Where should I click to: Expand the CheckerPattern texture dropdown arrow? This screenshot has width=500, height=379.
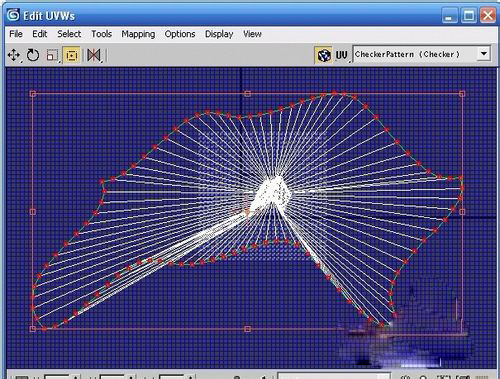coord(484,54)
